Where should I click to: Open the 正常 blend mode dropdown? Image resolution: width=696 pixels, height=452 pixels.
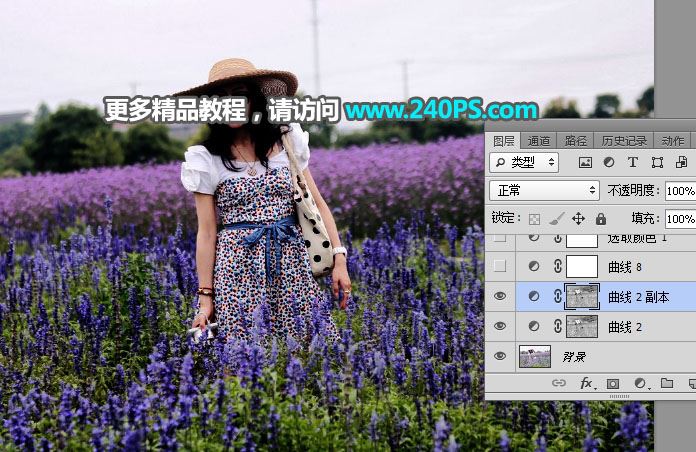pyautogui.click(x=544, y=190)
